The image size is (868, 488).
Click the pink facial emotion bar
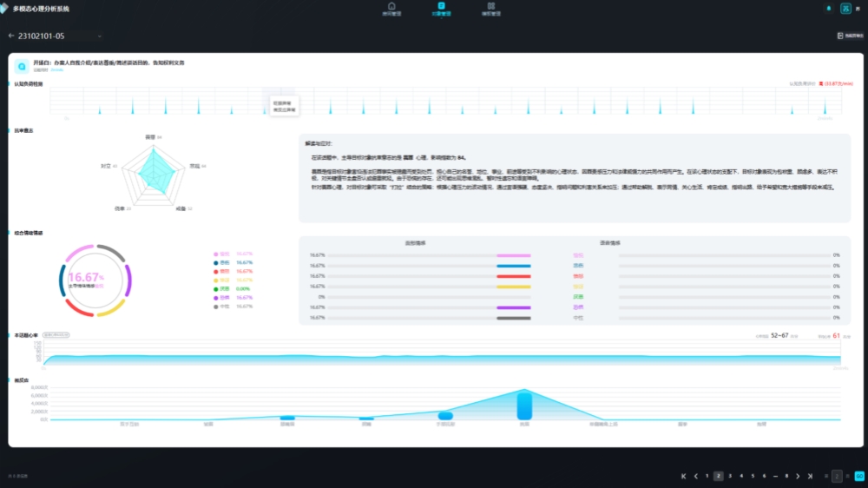[x=514, y=255]
